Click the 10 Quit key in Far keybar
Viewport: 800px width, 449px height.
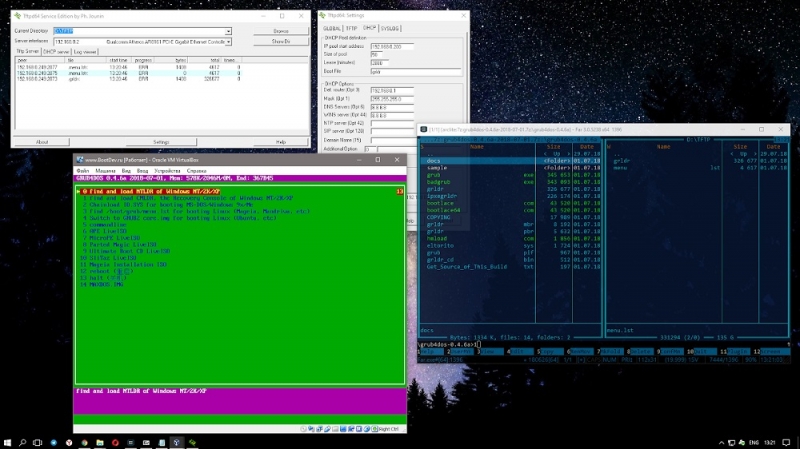(699, 352)
